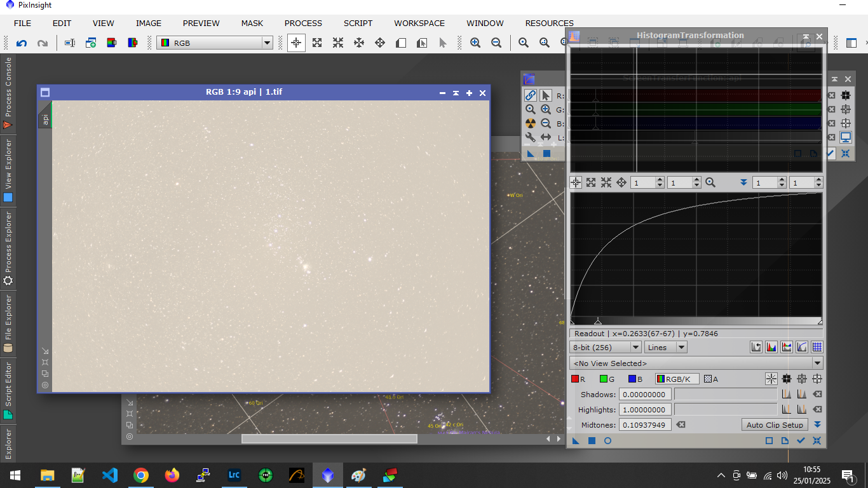Open the No View Selected dropdown

click(696, 363)
